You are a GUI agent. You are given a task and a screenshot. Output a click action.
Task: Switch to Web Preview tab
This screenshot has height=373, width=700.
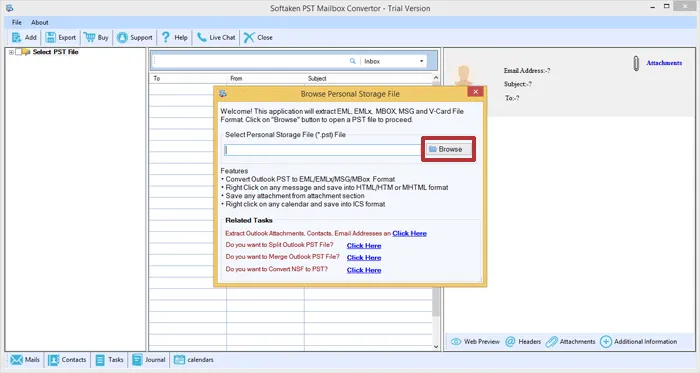tap(475, 342)
